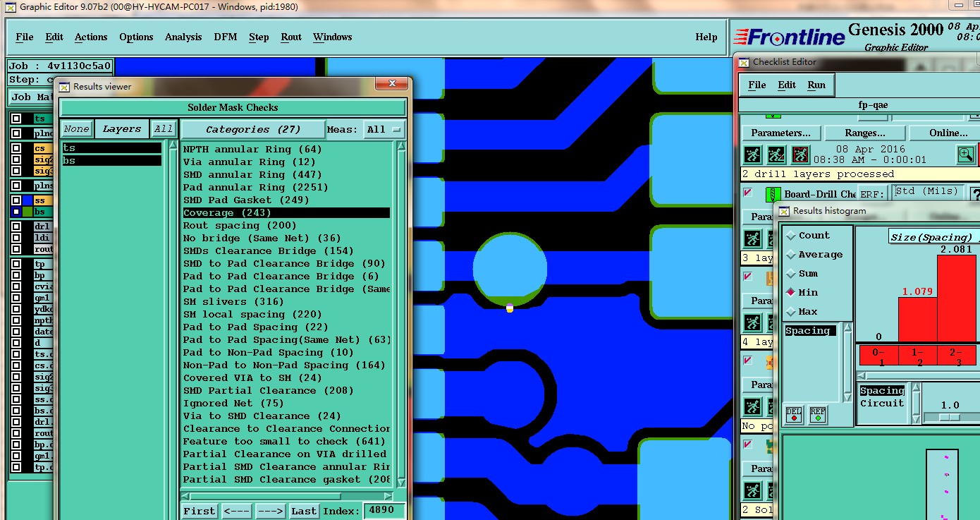Image resolution: width=980 pixels, height=520 pixels.
Task: Click Graphic Editor window title icon
Action: pos(11,7)
